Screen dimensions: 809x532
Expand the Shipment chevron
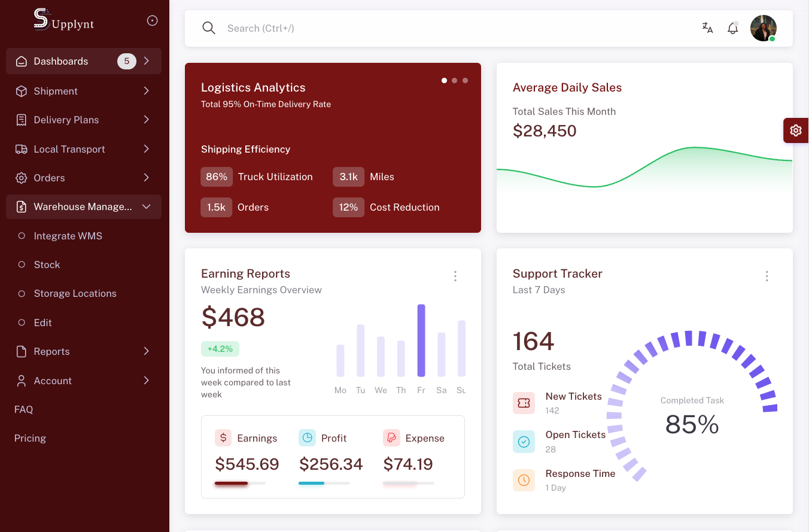[x=147, y=91]
